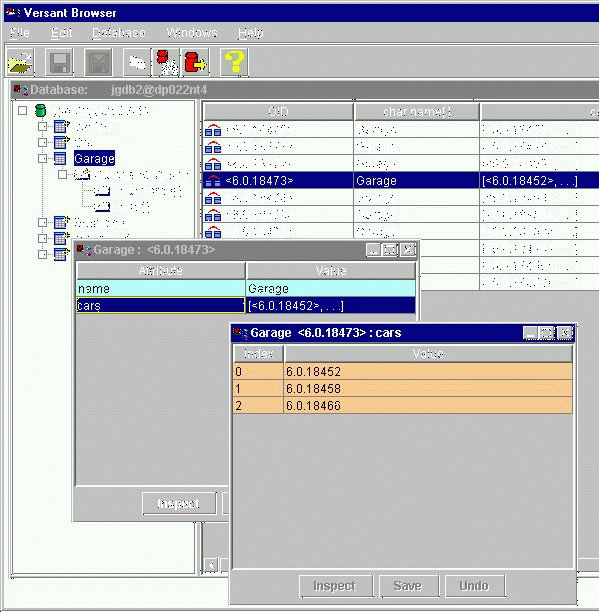This screenshot has width=599, height=612.
Task: Open the Database menu
Action: [x=119, y=32]
